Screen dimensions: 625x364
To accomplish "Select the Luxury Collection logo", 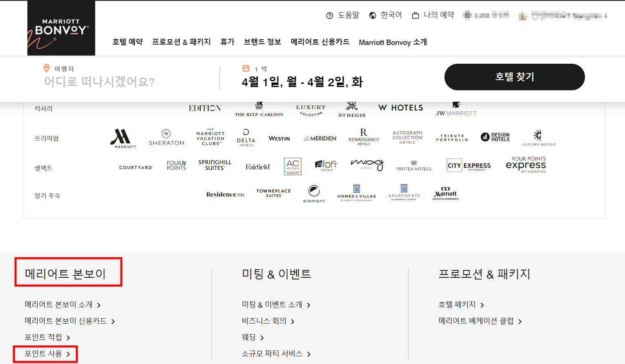I will 311,110.
